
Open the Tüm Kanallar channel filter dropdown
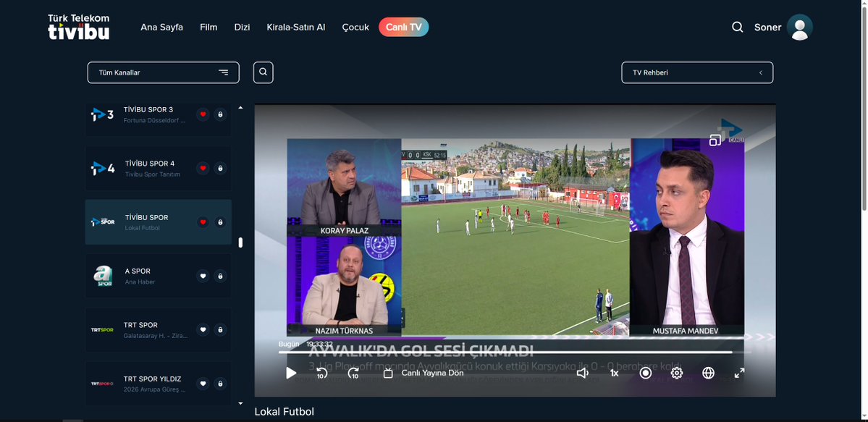(164, 72)
